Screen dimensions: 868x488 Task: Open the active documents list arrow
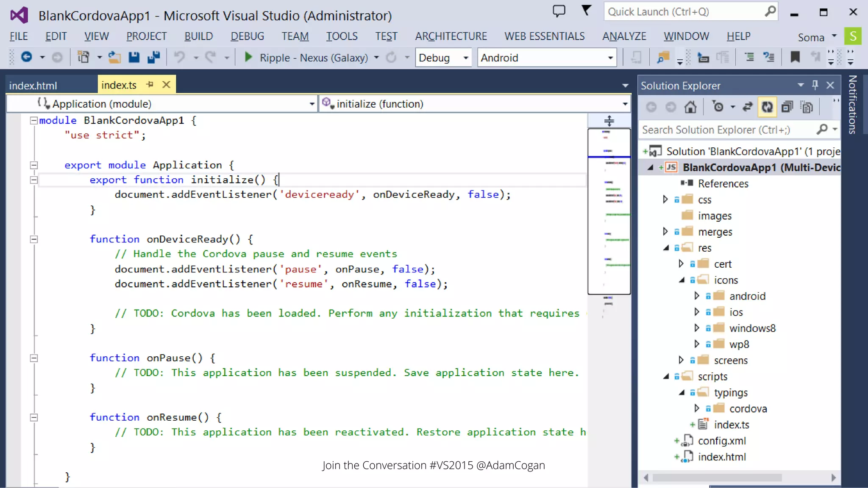(x=625, y=86)
